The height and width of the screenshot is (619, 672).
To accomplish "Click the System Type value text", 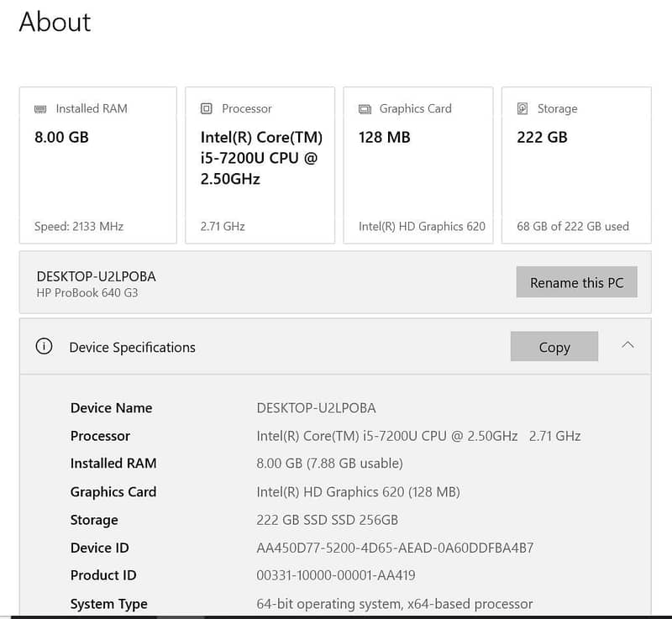I will click(x=394, y=604).
